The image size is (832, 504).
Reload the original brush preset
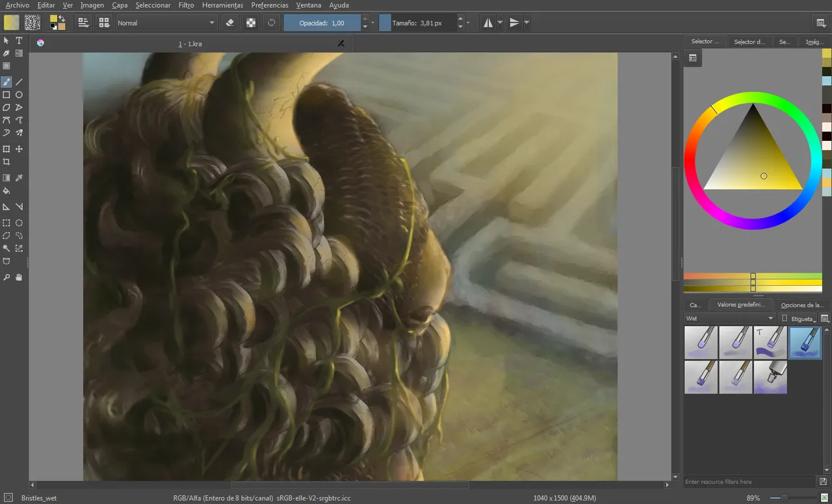click(x=271, y=23)
